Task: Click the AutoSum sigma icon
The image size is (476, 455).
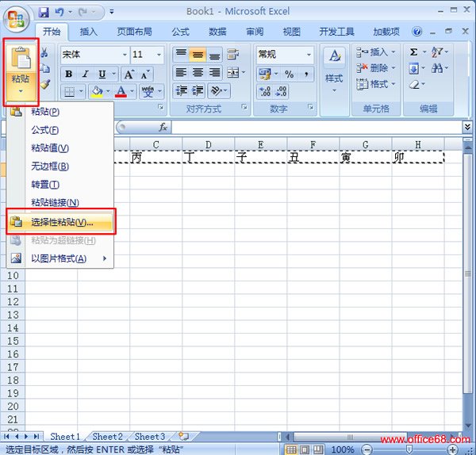Action: (414, 52)
